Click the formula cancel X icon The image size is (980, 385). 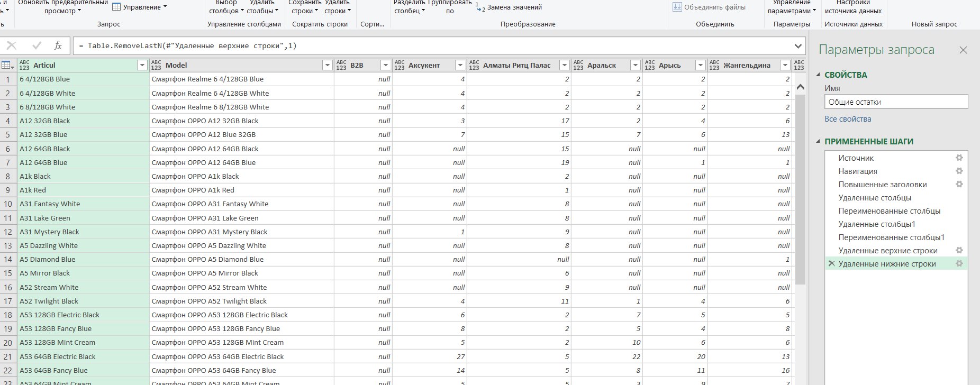pyautogui.click(x=12, y=45)
